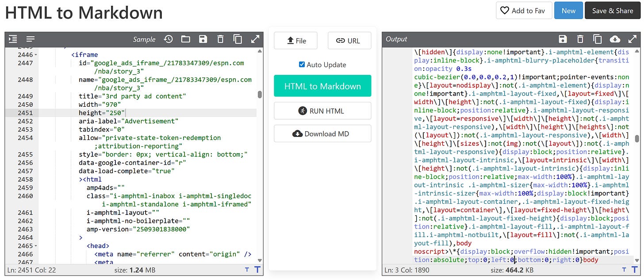
Task: Decrease input font size with the small T
Action: (247, 269)
